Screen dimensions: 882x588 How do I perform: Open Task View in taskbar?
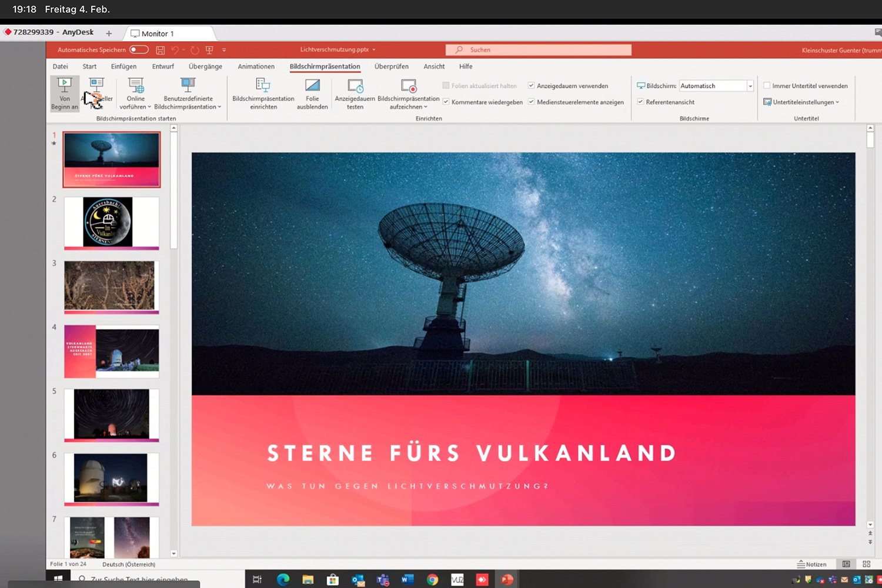click(257, 580)
